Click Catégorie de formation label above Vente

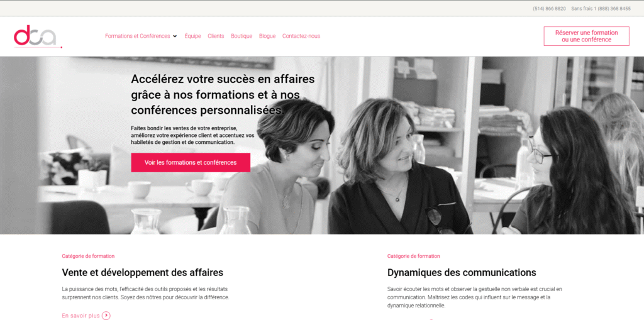pyautogui.click(x=88, y=256)
